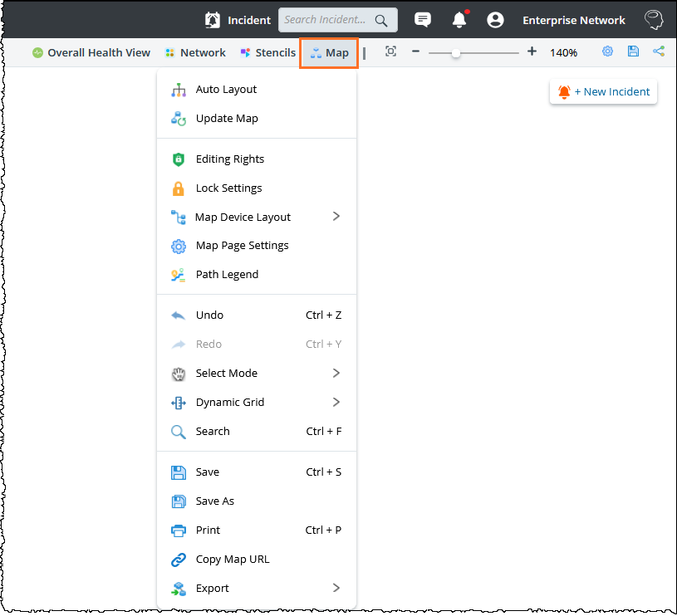Expand the Export submenu
The width and height of the screenshot is (677, 616).
(x=336, y=589)
